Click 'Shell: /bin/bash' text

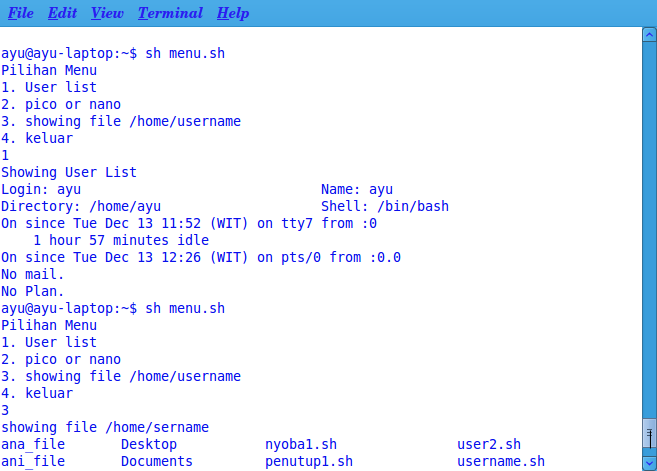[385, 207]
